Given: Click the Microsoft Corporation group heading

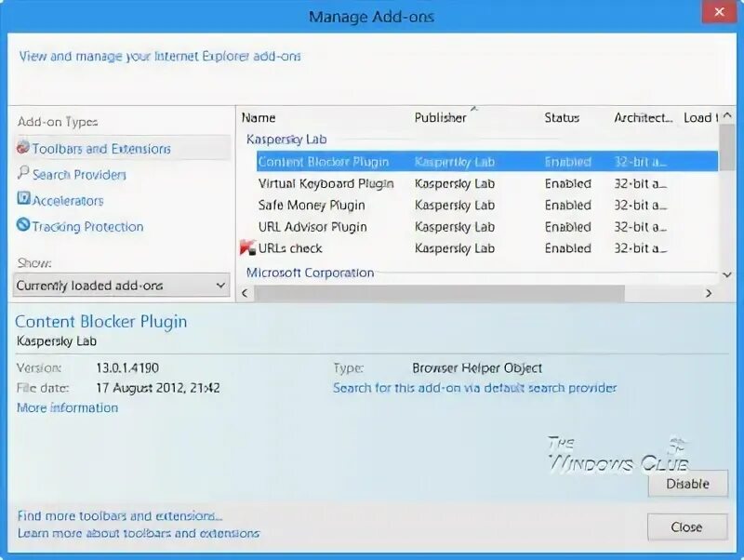Looking at the screenshot, I should 310,273.
